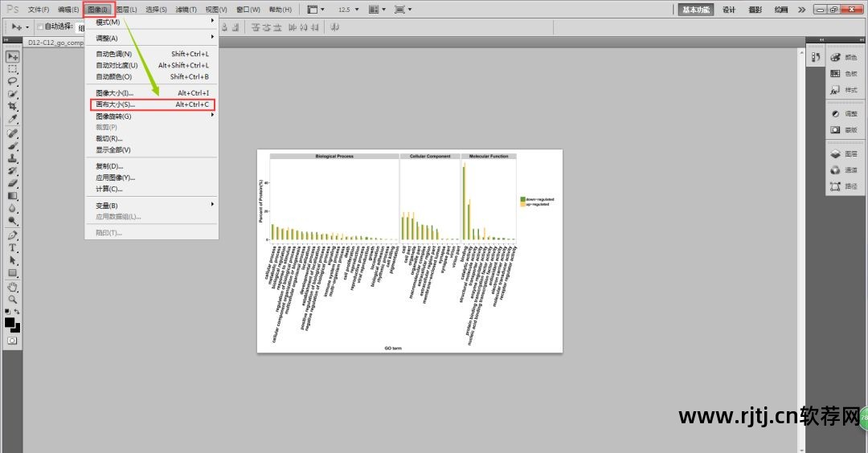
Task: Open the 通道 (Channels) panel icon
Action: (x=844, y=170)
